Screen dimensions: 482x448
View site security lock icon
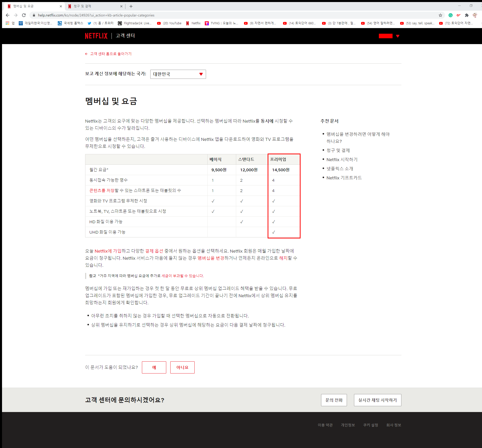coord(34,15)
